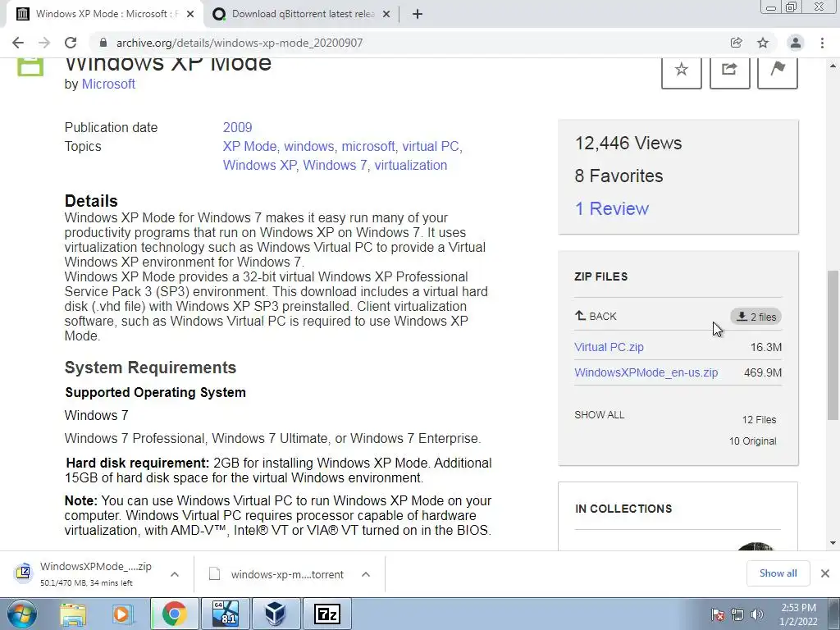This screenshot has height=630, width=840.
Task: Open a new browser tab
Action: click(x=418, y=14)
